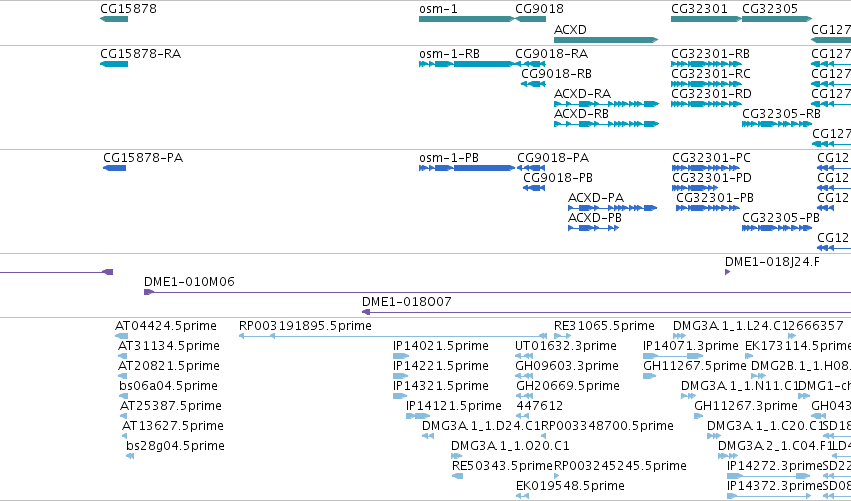
Task: Click the AT04424.5prime EST glyph
Action: (x=122, y=336)
